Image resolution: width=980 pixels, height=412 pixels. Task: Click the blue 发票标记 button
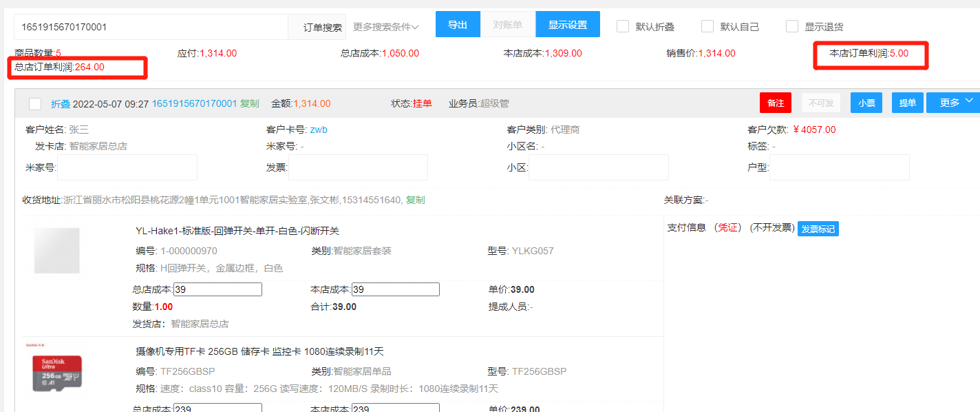tap(818, 229)
